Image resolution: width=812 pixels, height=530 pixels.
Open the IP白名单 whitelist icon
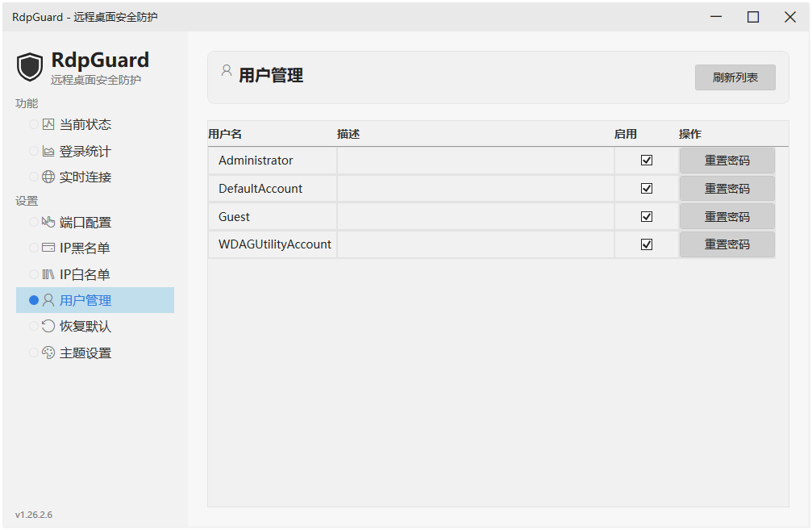[x=47, y=273]
